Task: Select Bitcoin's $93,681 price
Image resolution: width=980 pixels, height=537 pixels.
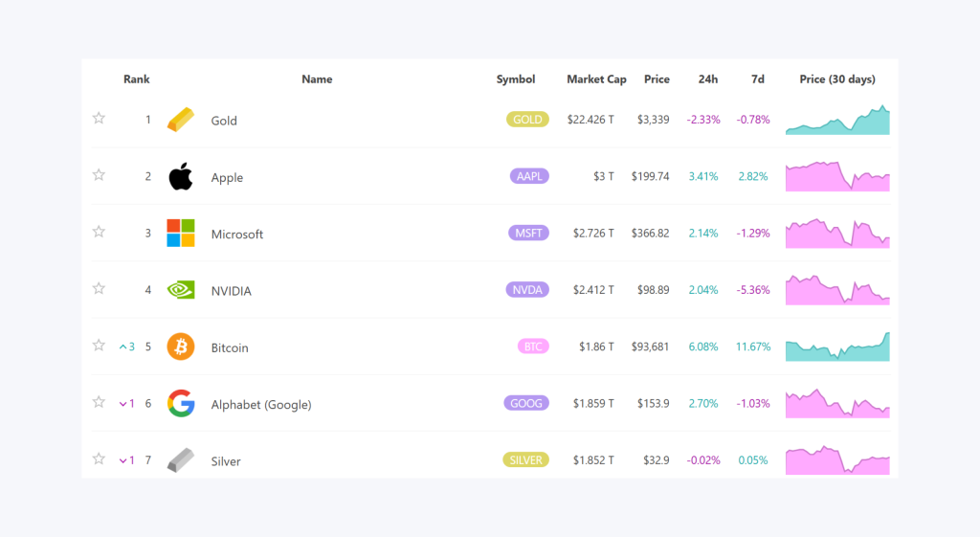Action: [x=650, y=347]
